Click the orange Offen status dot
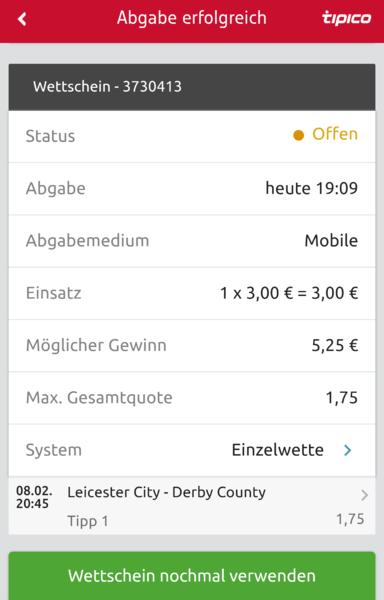Image resolution: width=384 pixels, height=600 pixels. click(298, 135)
